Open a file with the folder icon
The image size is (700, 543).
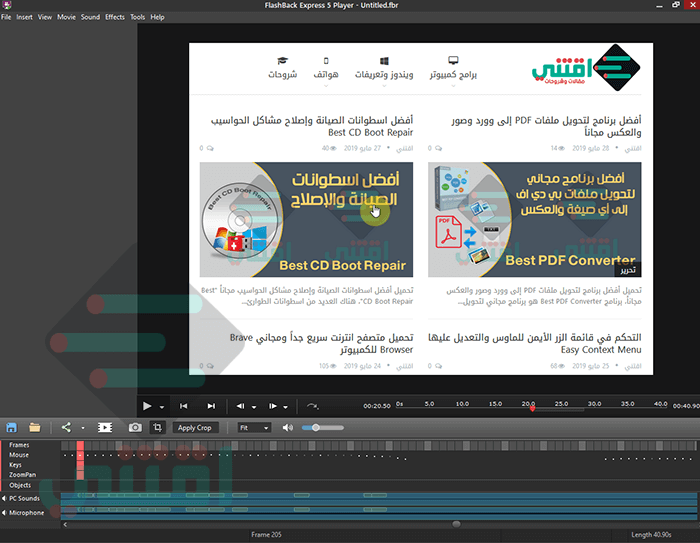(x=35, y=427)
